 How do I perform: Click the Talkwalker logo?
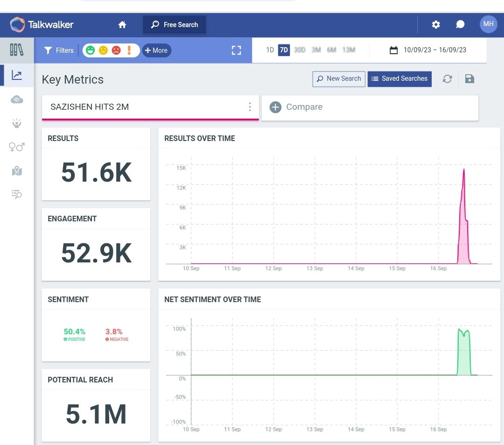[x=42, y=25]
